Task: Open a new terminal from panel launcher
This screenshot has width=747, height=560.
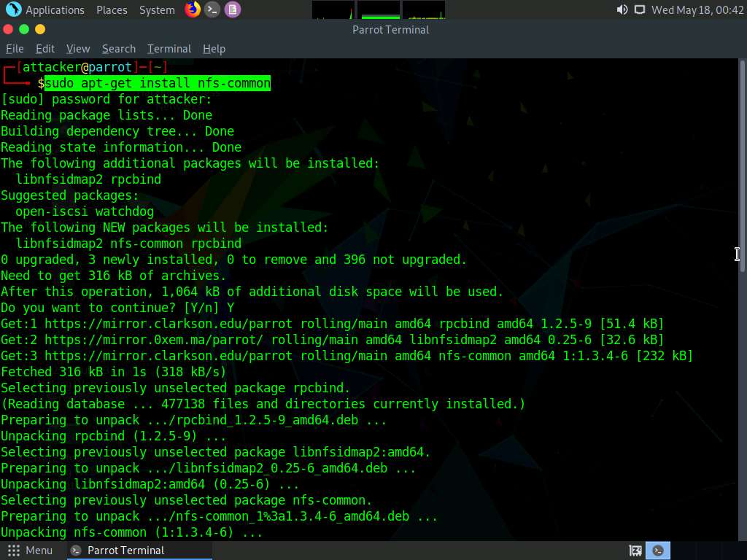Action: pos(212,9)
